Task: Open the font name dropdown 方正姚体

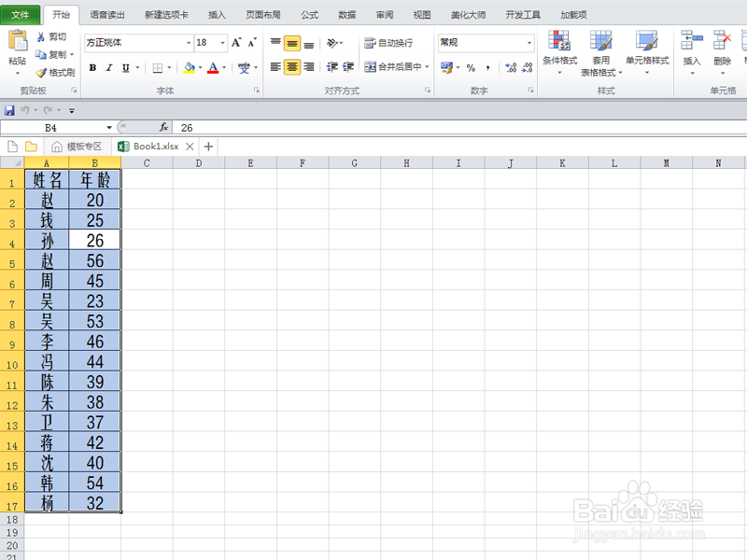Action: pyautogui.click(x=189, y=43)
